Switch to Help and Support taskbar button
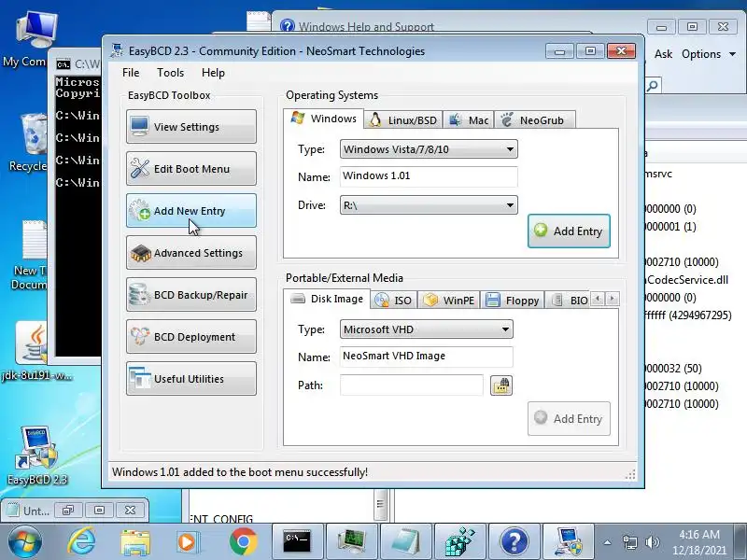 click(514, 541)
